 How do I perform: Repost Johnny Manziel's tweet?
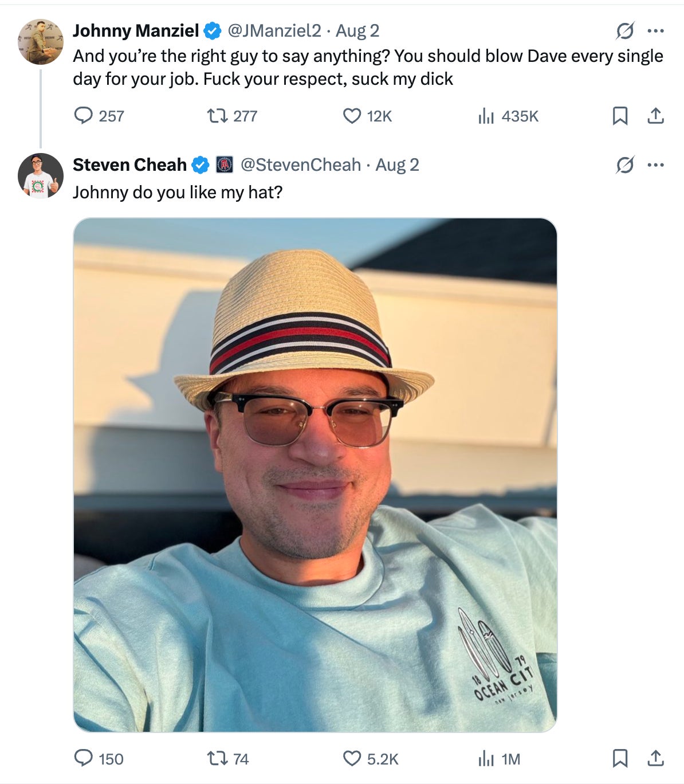point(217,116)
